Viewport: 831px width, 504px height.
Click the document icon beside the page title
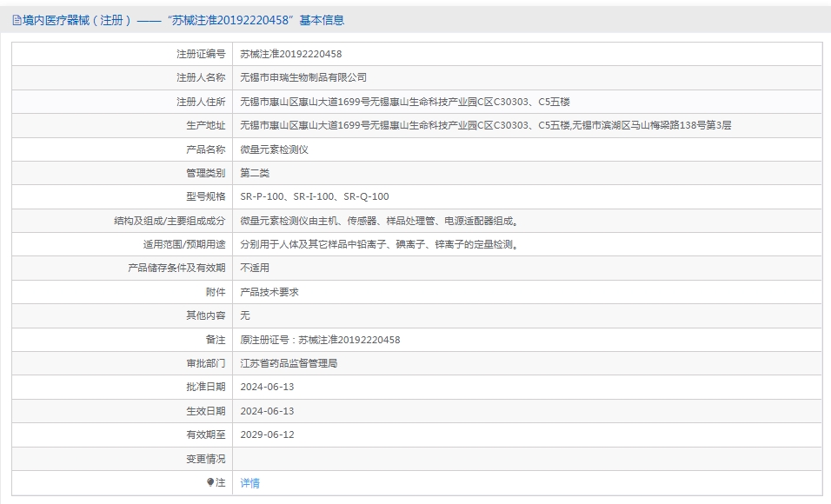click(17, 21)
